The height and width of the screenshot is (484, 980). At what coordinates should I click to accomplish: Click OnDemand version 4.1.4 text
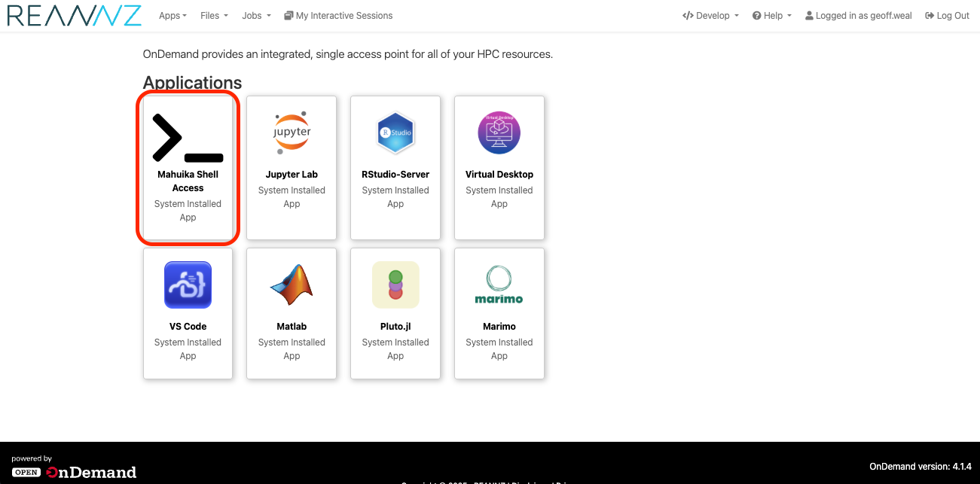coord(920,467)
